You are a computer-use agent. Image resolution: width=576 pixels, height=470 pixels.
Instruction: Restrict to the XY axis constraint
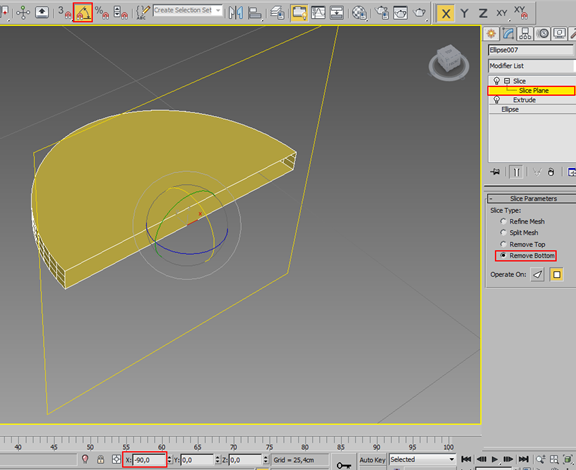(x=501, y=13)
